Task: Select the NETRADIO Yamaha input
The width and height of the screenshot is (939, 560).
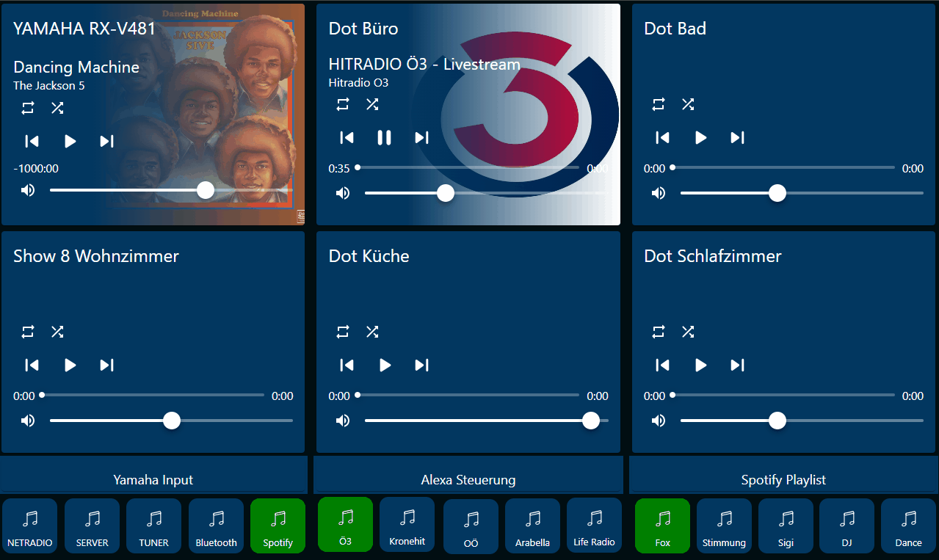Action: (30, 526)
